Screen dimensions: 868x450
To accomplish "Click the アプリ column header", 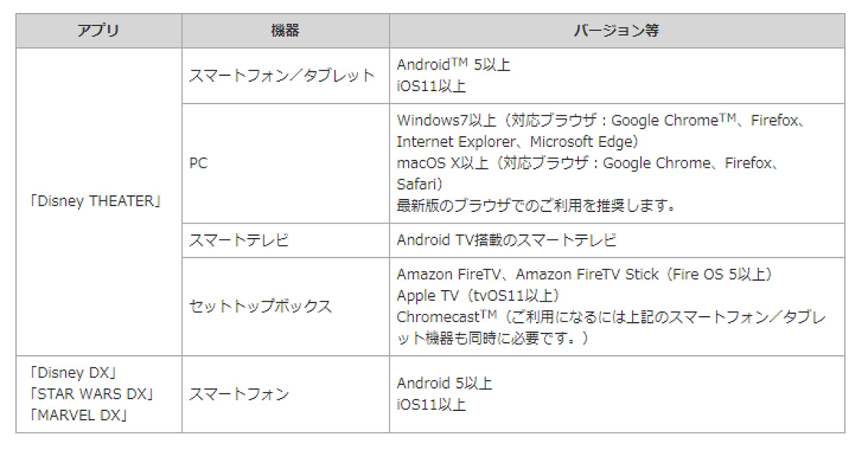I will tap(98, 31).
